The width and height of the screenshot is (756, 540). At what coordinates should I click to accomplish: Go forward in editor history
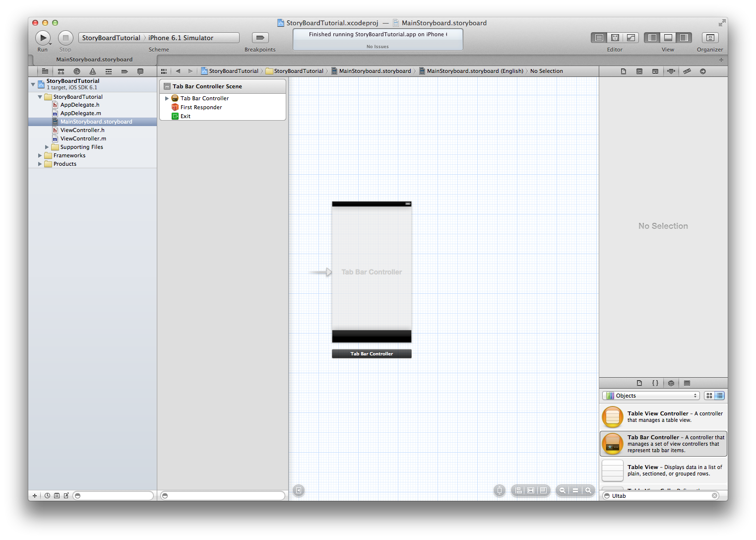pyautogui.click(x=190, y=71)
